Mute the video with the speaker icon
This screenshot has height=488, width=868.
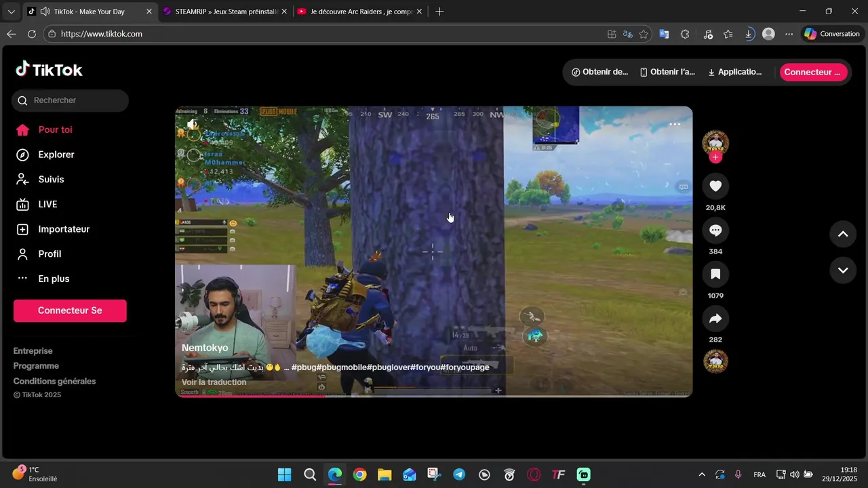pos(193,124)
